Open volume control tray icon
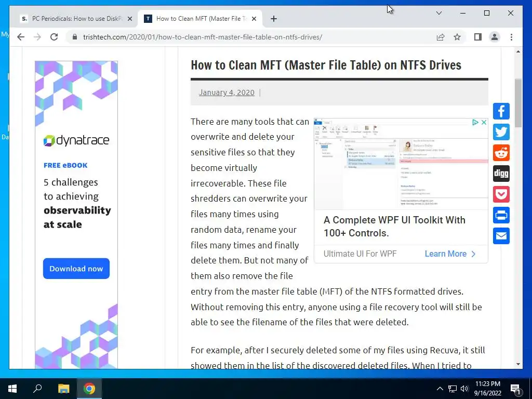The height and width of the screenshot is (399, 532). pos(464,389)
